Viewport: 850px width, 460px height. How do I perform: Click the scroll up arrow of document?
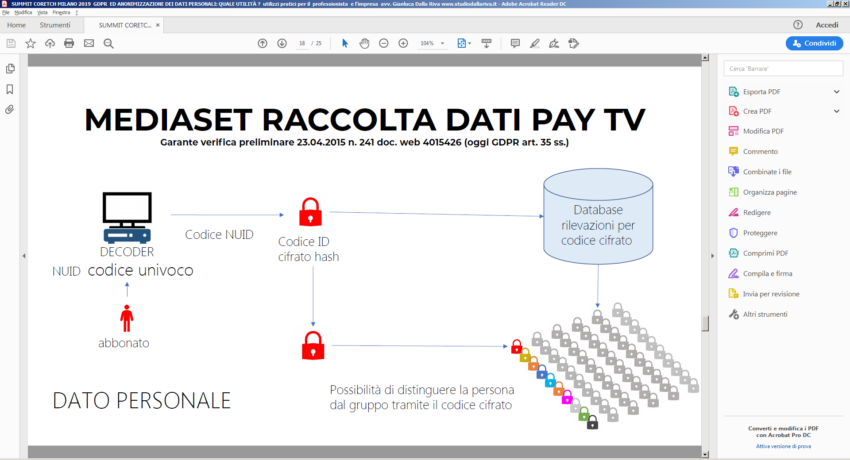[705, 57]
